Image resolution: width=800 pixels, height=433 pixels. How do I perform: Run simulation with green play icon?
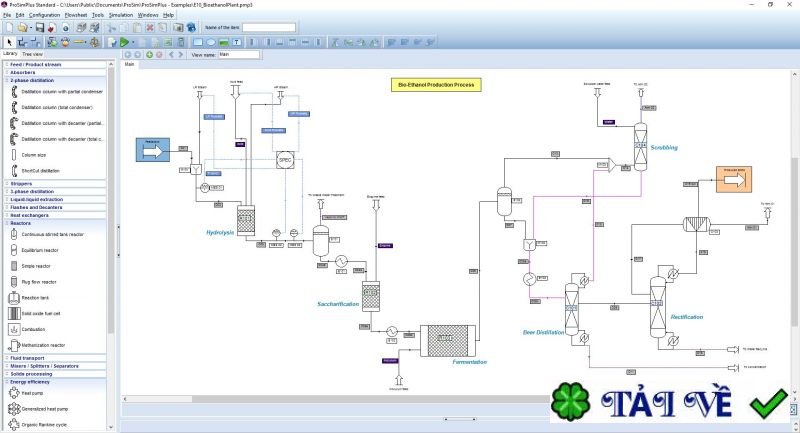pos(124,42)
